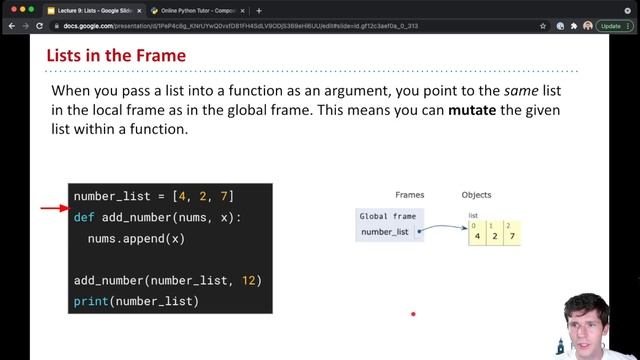Click the presenter webcam thumbnail
Viewport: 640px width, 360px height.
587,327
